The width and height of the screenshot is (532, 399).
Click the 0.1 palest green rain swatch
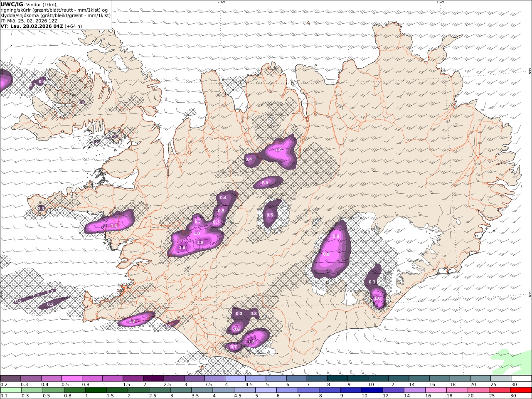(x=11, y=390)
